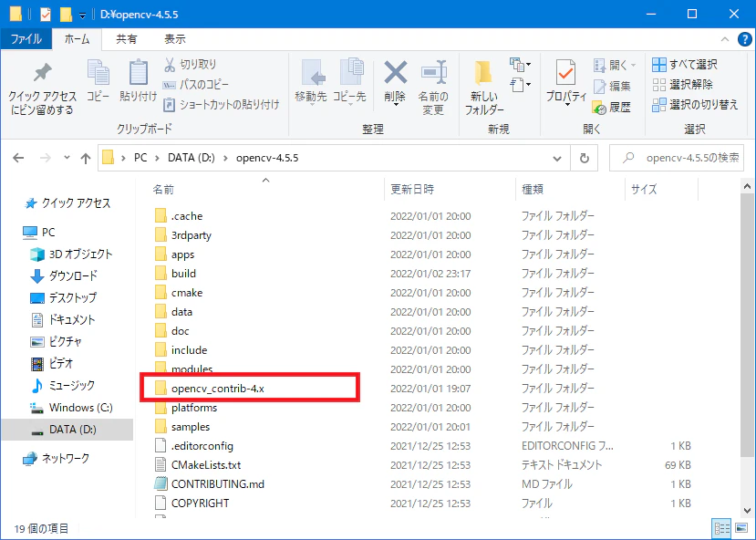Select ネットワーク in navigation pane
This screenshot has height=540, width=756.
(x=57, y=458)
